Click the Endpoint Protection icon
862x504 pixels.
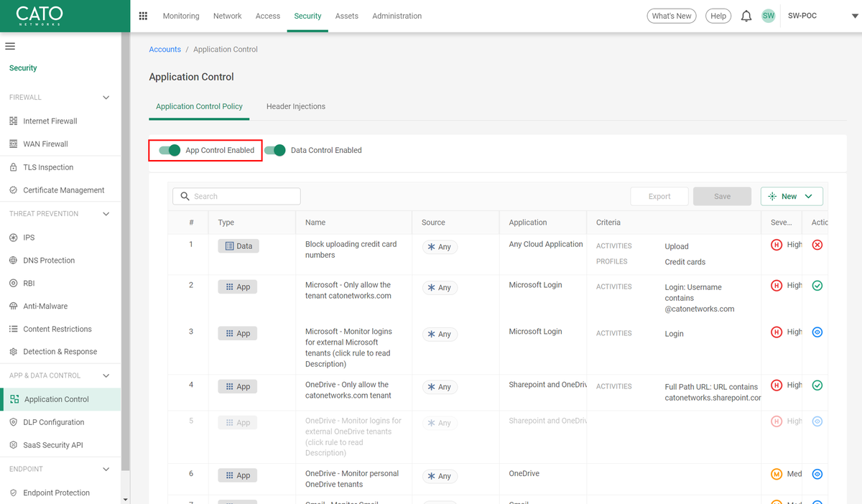point(14,493)
